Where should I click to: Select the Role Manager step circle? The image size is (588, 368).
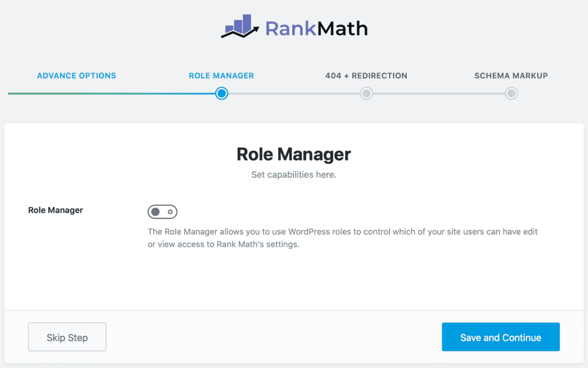pos(222,93)
